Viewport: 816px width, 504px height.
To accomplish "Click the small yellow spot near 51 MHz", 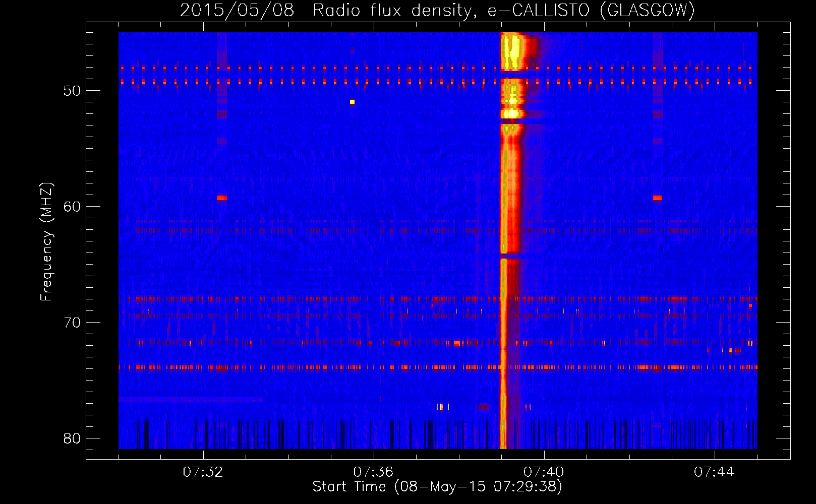I will click(x=352, y=102).
